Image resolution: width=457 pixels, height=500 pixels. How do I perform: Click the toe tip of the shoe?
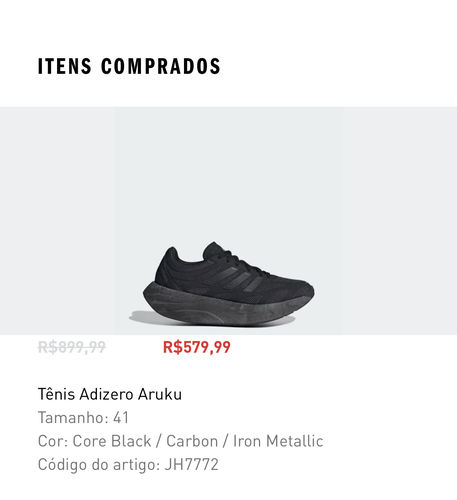305,288
